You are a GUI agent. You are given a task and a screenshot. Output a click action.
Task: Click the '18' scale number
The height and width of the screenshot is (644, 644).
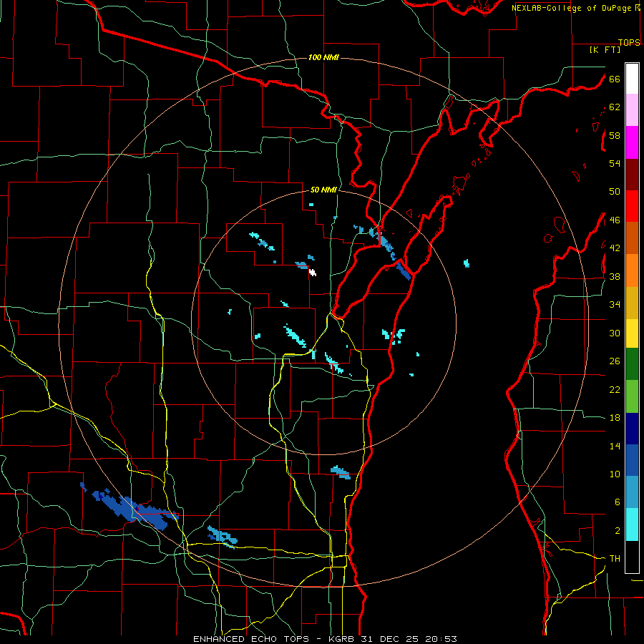click(615, 418)
